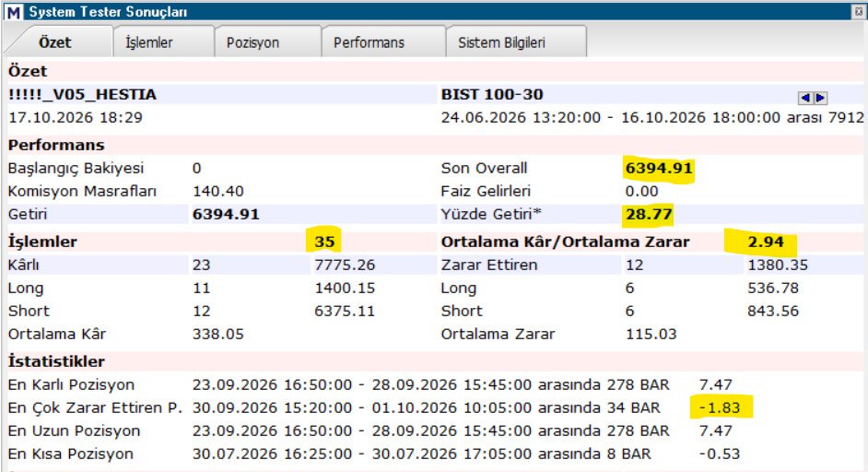Image resolution: width=868 pixels, height=472 pixels.
Task: Click the previous result left arrow icon
Action: click(805, 98)
